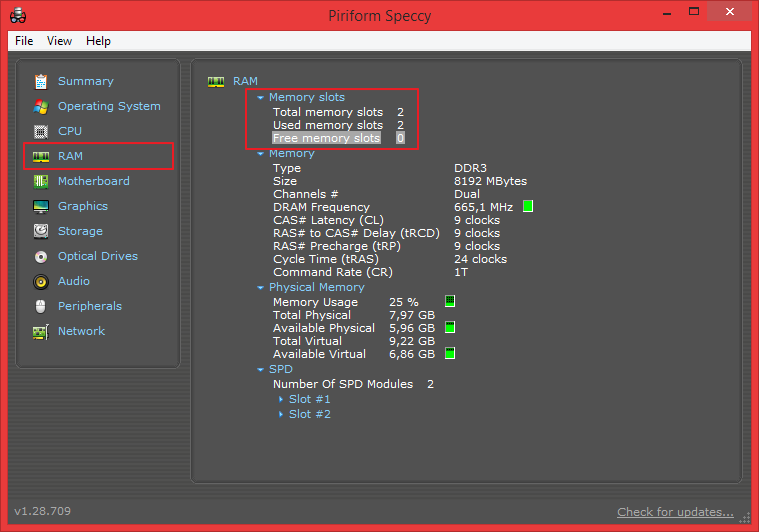
Task: Open the Peripherals section
Action: tap(90, 306)
